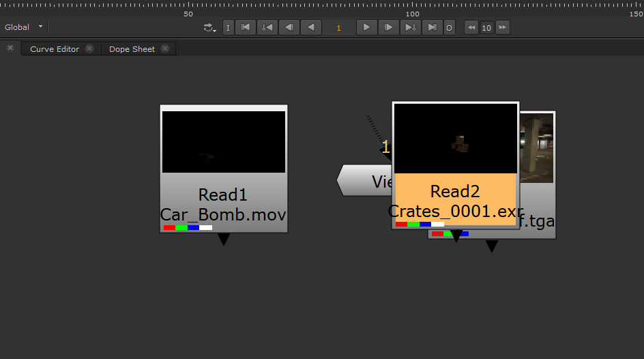This screenshot has height=359, width=644.
Task: Step back one frame
Action: [x=289, y=27]
